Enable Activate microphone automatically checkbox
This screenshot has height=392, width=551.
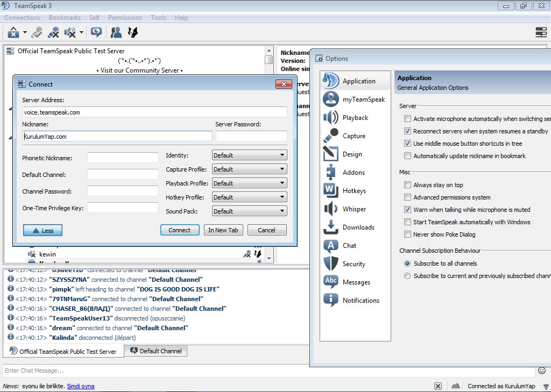point(407,119)
